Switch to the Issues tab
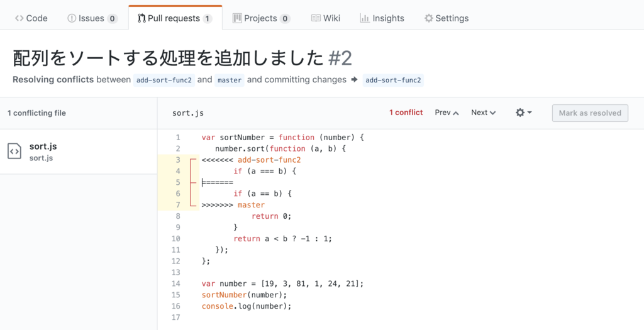Screen dimensions: 644x330 pyautogui.click(x=92, y=18)
